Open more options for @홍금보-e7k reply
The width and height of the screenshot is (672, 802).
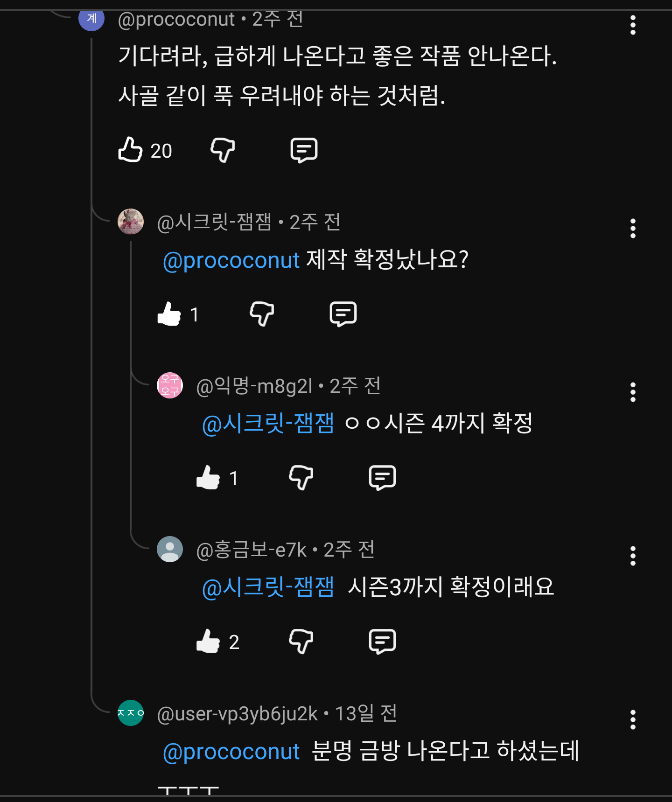point(633,556)
